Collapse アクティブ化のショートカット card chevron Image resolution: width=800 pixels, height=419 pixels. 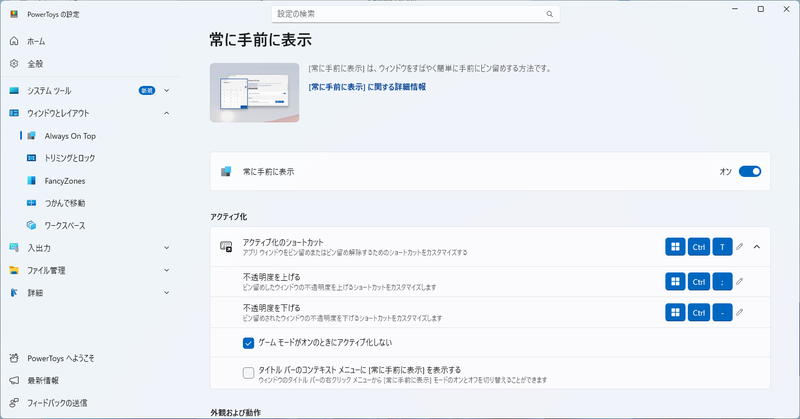[x=757, y=247]
